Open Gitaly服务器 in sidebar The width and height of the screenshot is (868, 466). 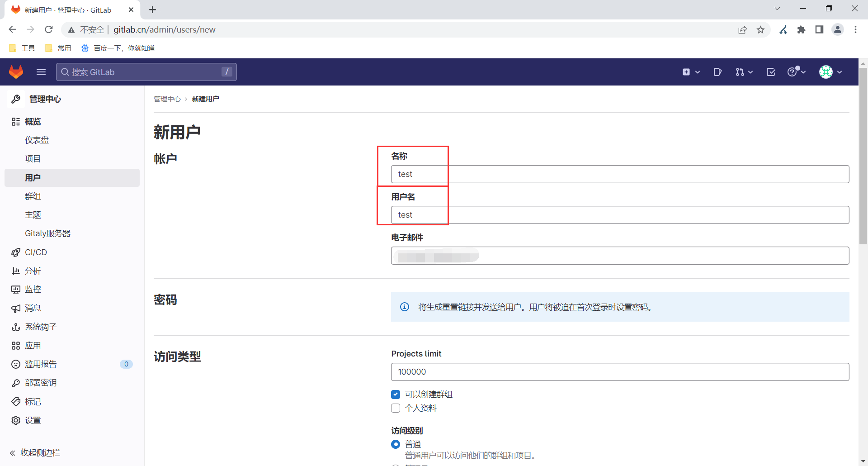tap(47, 233)
